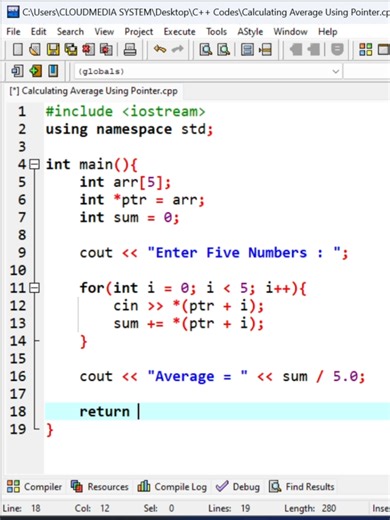
Task: Click the green arrow Toggle bookmark icon
Action: click(35, 71)
